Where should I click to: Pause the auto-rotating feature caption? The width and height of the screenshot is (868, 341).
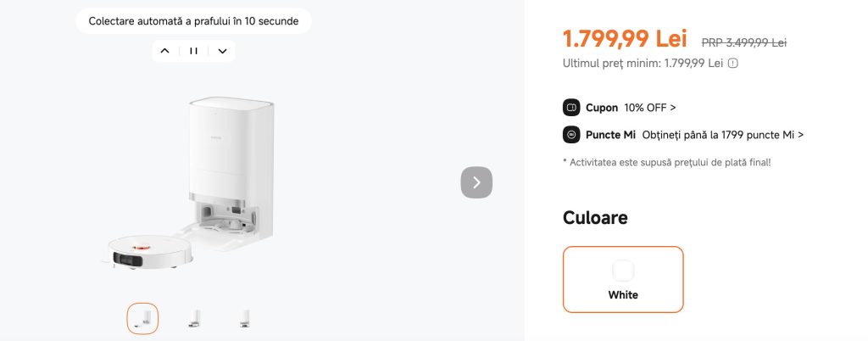click(x=193, y=51)
